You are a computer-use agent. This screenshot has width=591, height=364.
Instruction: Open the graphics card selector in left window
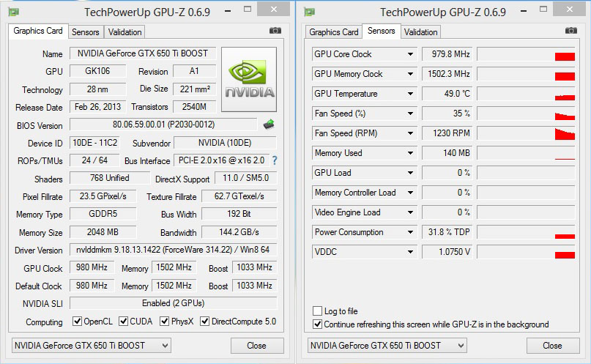[91, 345]
